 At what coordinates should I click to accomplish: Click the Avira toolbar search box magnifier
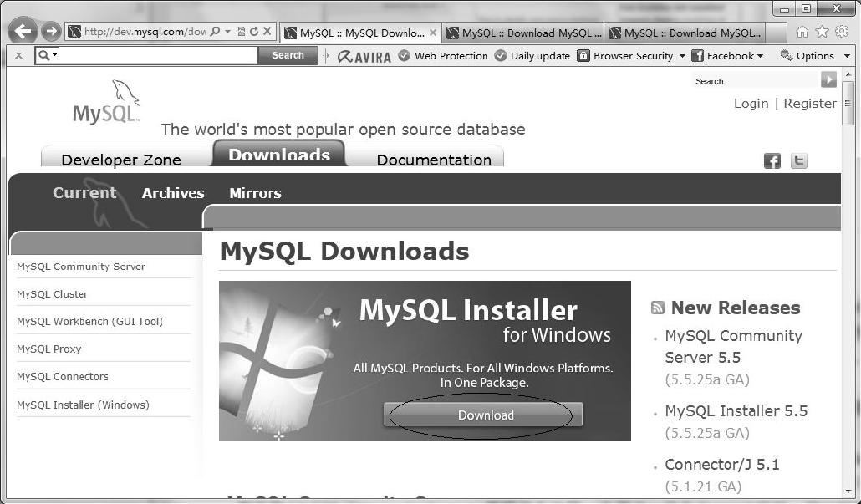click(x=44, y=55)
